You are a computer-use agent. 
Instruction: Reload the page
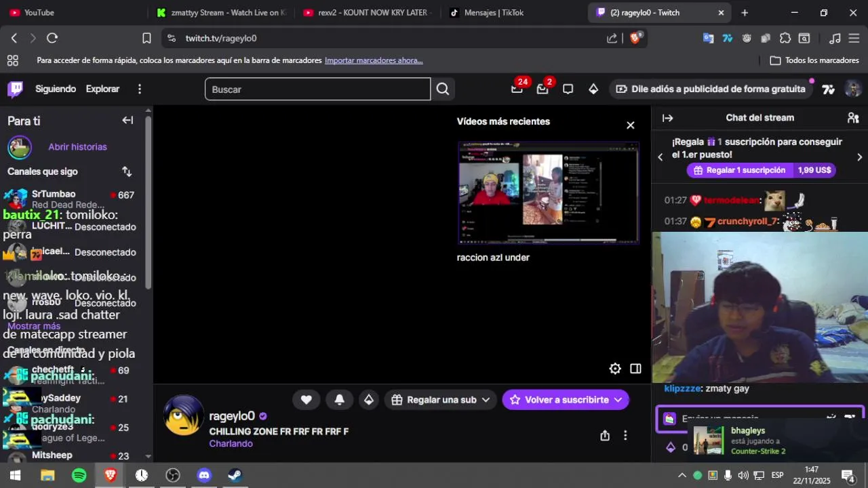[x=52, y=38]
